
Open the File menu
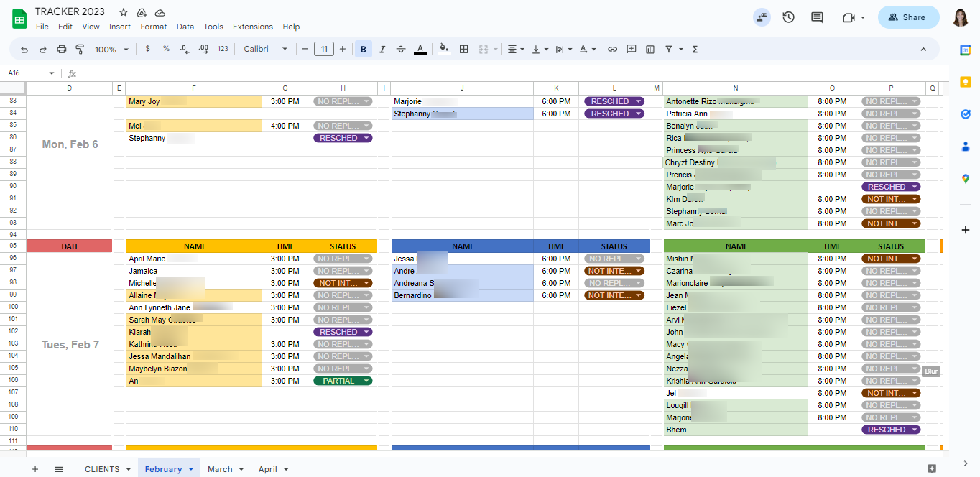(42, 27)
